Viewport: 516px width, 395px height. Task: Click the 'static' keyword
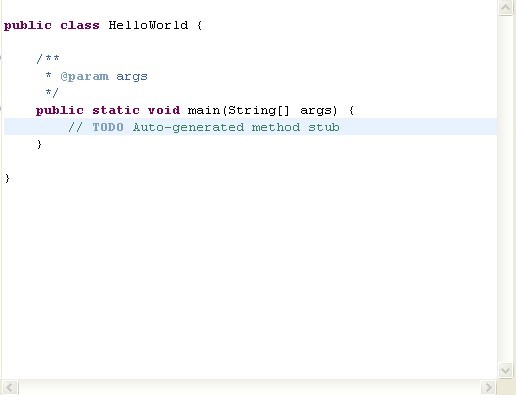click(116, 110)
